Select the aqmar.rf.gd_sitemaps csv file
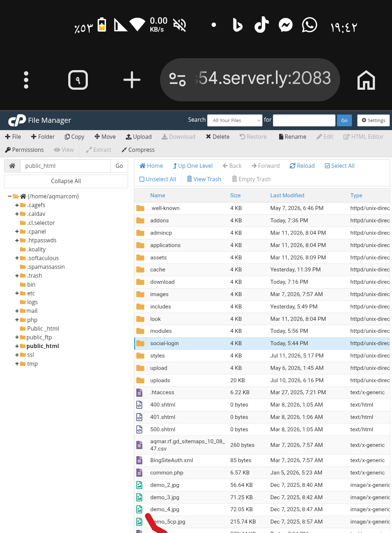Screen dimensions: 392x533 coord(262,445)
